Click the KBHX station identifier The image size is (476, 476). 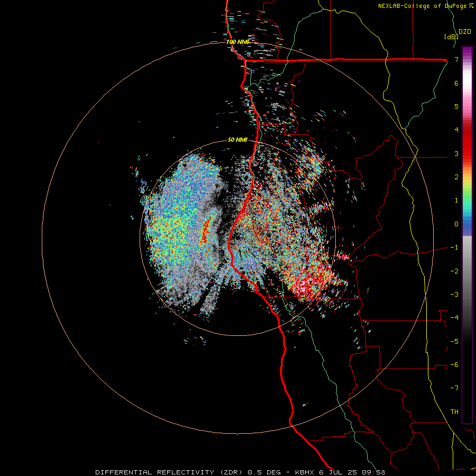pos(304,472)
